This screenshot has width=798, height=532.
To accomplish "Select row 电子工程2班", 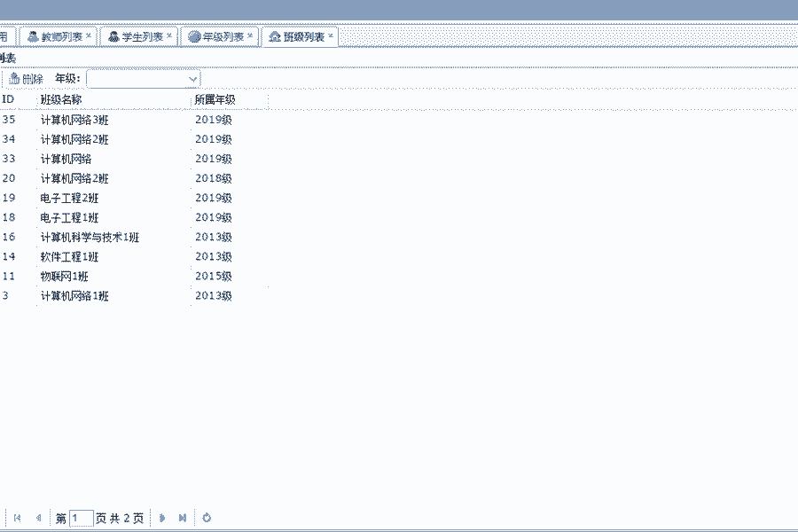I will click(x=134, y=198).
